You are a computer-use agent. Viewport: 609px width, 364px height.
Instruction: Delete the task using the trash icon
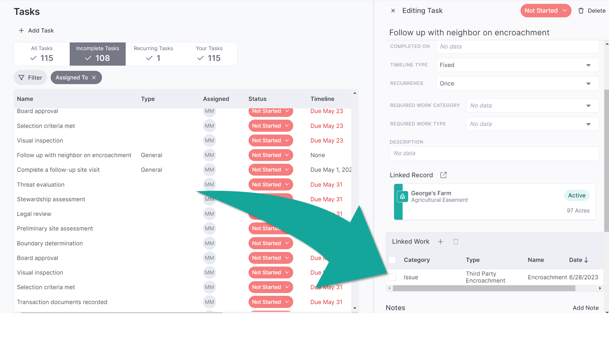[581, 10]
